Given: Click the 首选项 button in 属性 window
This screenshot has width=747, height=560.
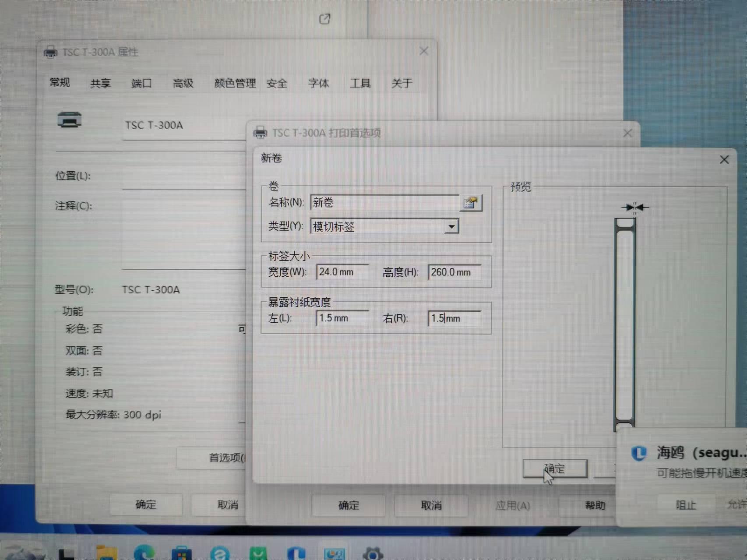Looking at the screenshot, I should point(212,458).
